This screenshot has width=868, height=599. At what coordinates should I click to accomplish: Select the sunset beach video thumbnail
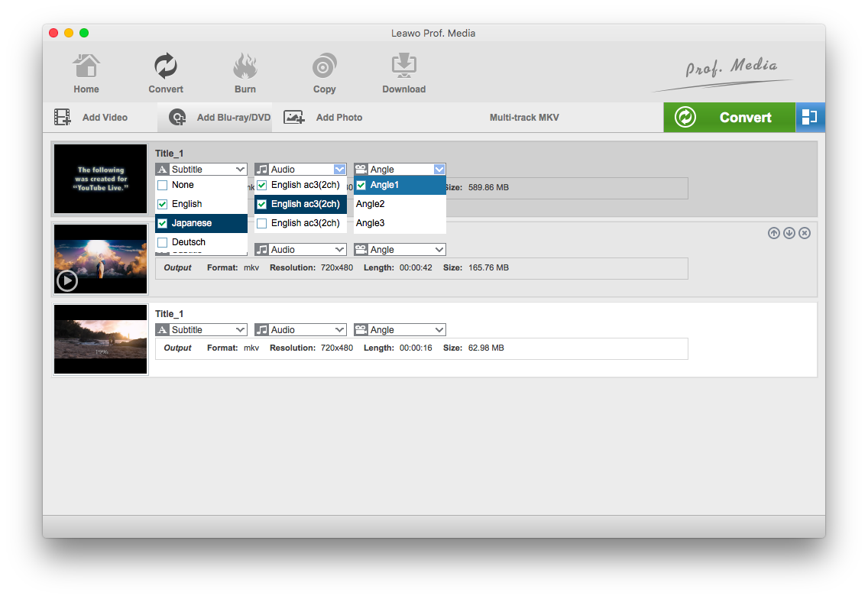click(101, 339)
